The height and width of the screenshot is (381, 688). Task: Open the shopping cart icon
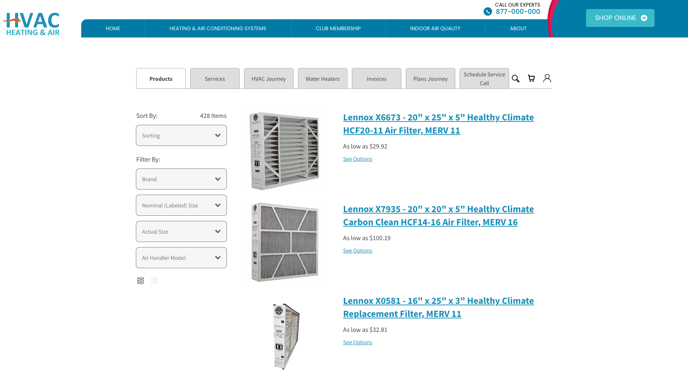pos(531,79)
